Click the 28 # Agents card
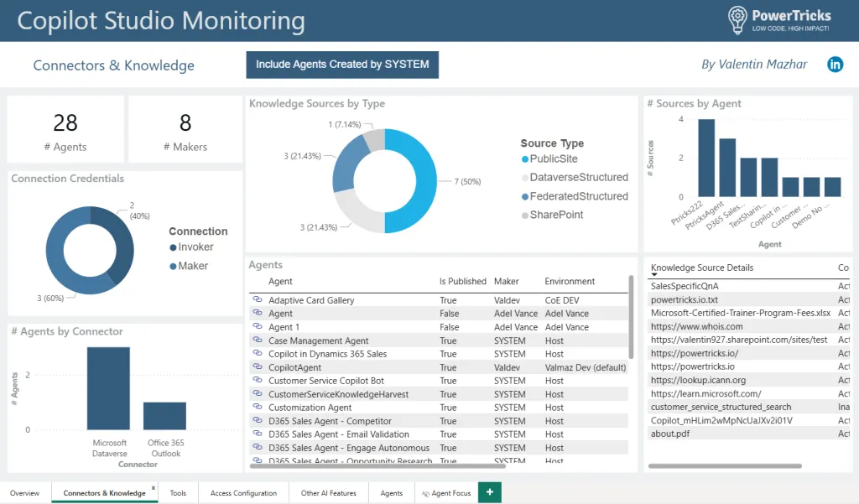This screenshot has width=859, height=504. [x=65, y=129]
